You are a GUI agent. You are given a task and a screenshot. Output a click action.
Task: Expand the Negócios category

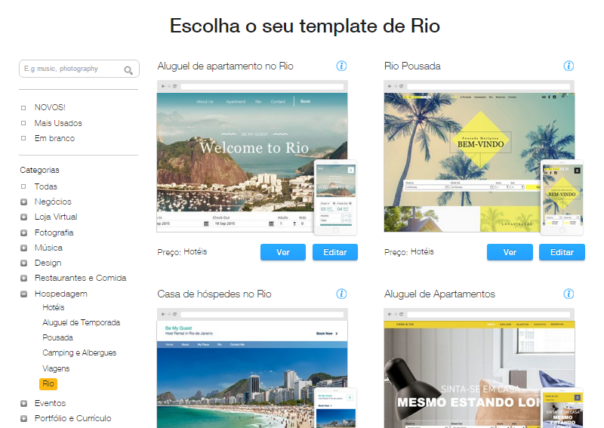click(x=24, y=202)
